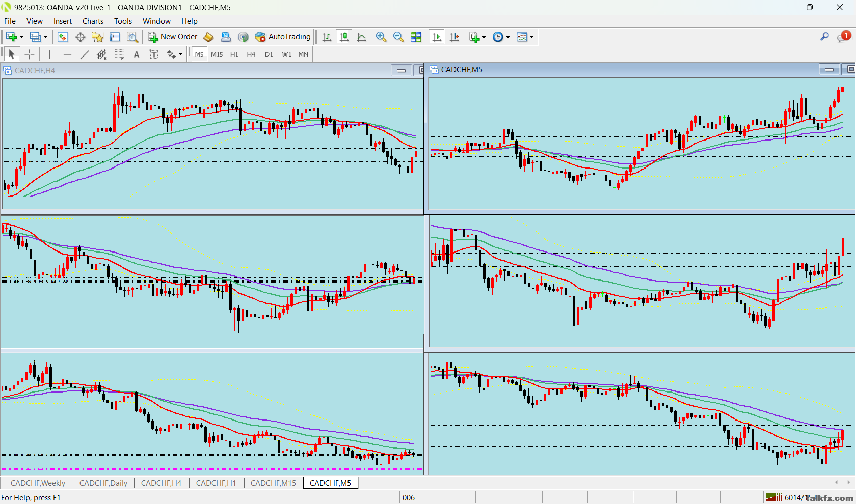Open the MetaEditor yellow book icon
The width and height of the screenshot is (856, 504).
pyautogui.click(x=208, y=37)
